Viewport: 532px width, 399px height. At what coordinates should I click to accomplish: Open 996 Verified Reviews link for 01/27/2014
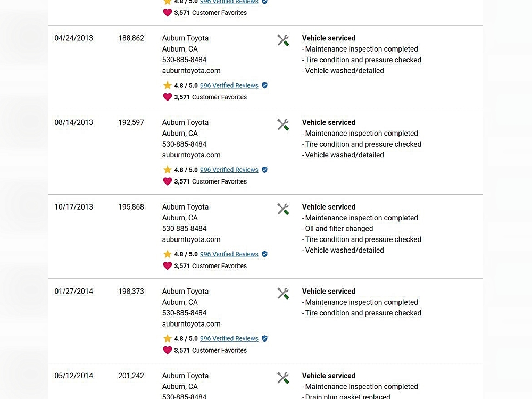pos(229,338)
